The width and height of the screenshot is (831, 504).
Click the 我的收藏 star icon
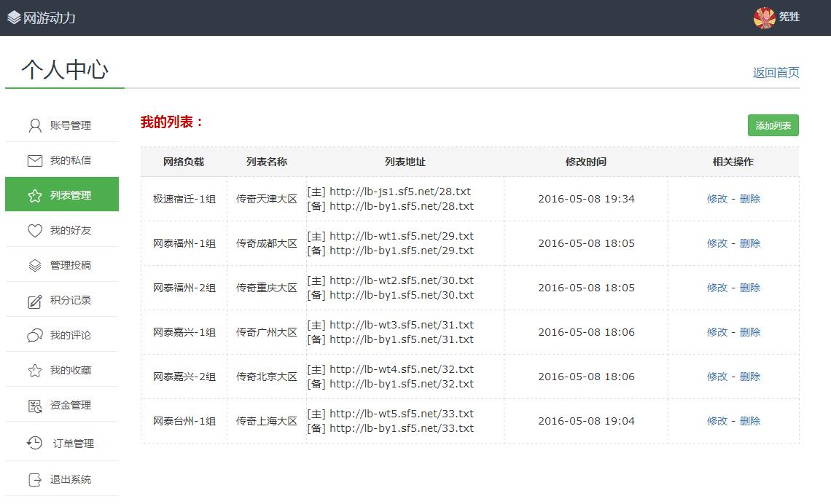click(35, 370)
